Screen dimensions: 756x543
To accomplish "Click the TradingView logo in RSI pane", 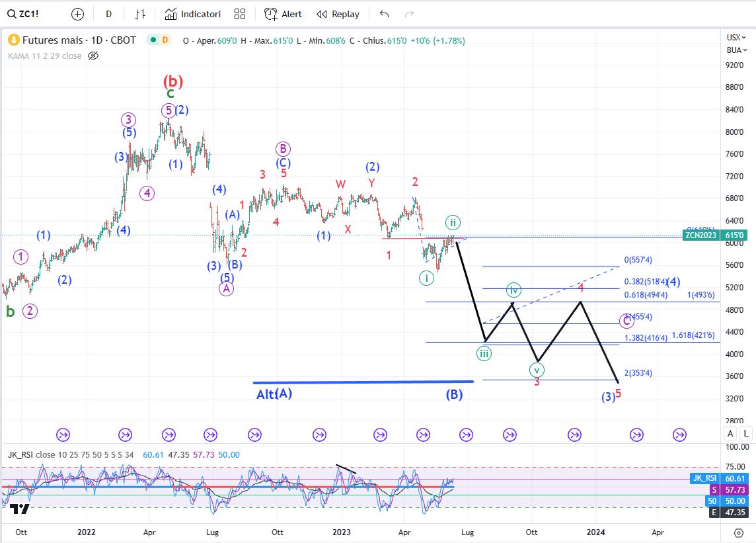I will pos(19,509).
